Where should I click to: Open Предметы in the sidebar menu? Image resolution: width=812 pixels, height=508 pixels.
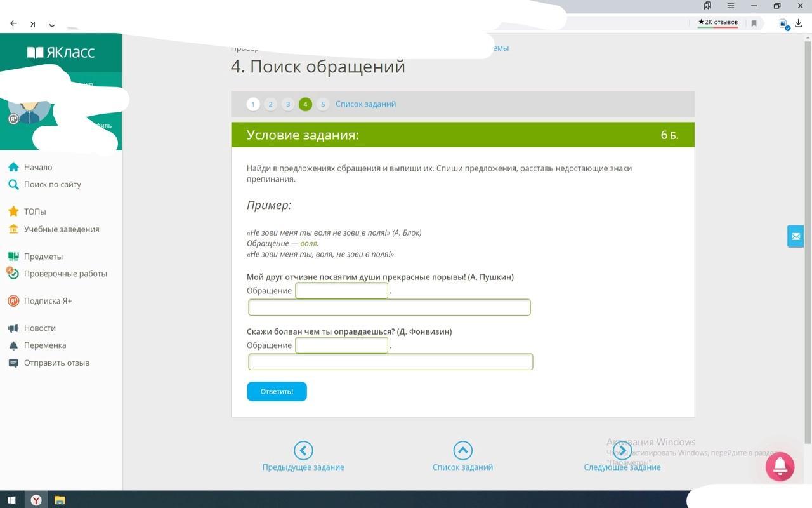(43, 257)
